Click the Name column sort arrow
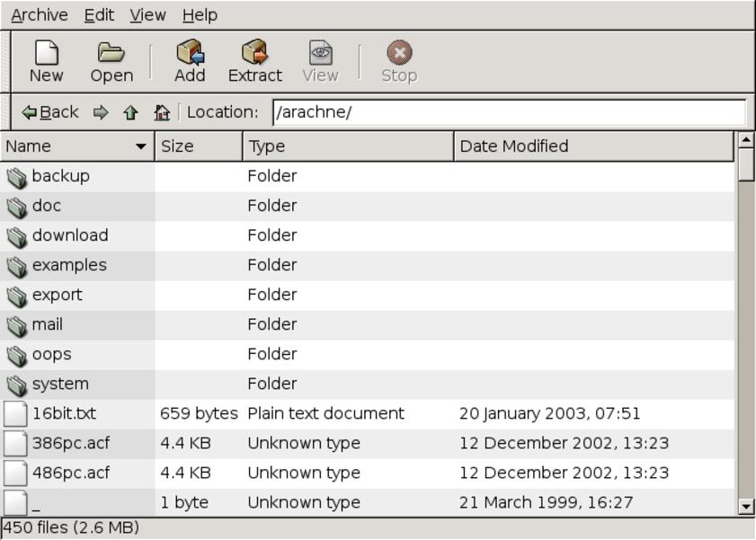This screenshot has width=756, height=540. (141, 146)
